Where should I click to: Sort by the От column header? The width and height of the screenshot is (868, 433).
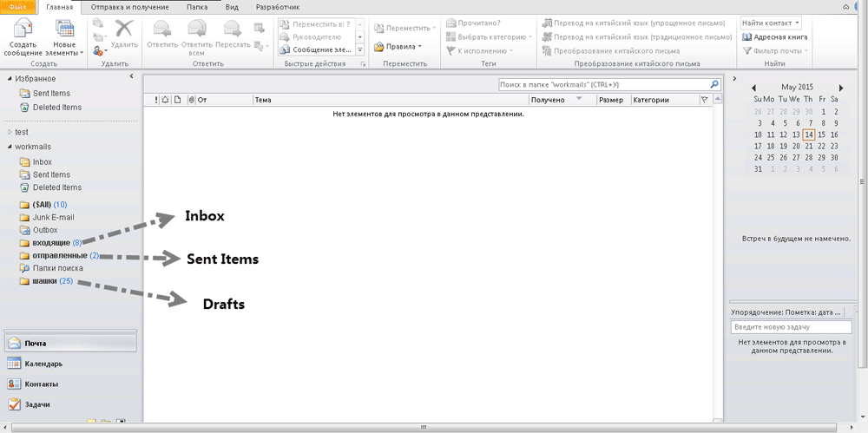224,100
